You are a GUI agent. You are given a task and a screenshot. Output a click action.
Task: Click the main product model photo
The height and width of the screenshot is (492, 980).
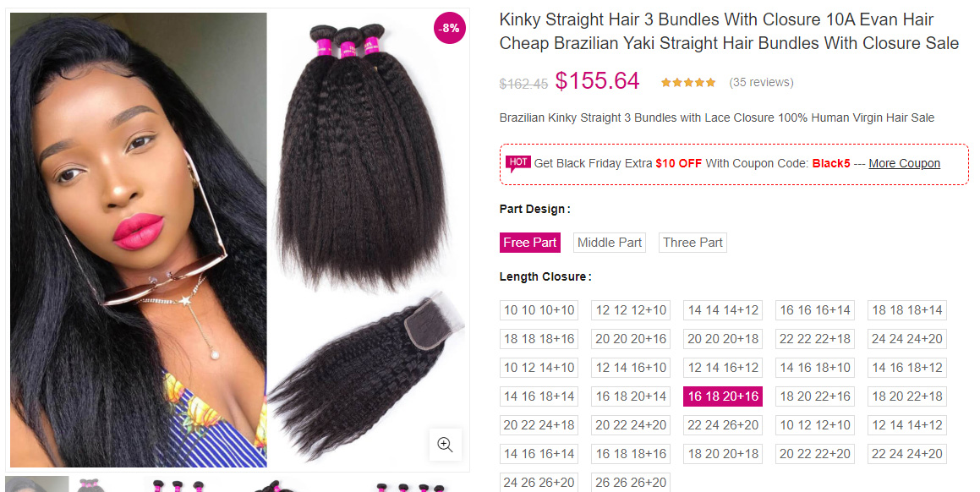coord(138,239)
